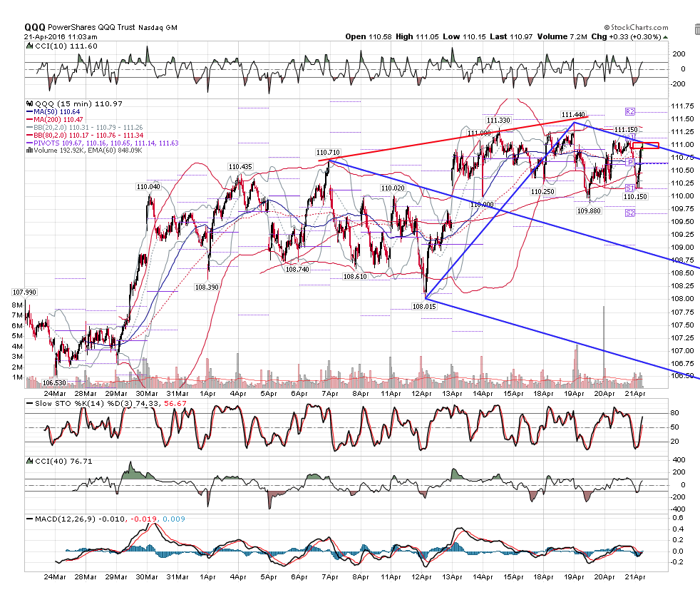Click the R2 pivot marker
This screenshot has width=700, height=590.
click(x=630, y=112)
